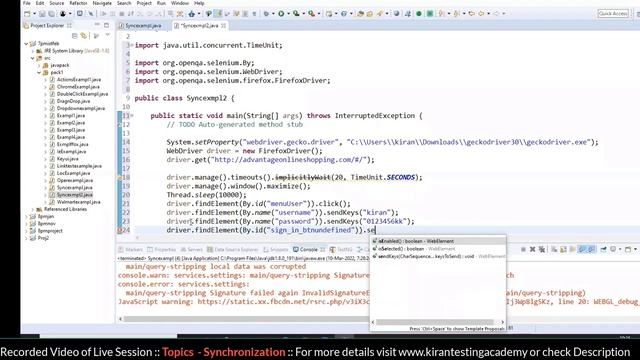
Task: Open the Run dropdown arrow
Action: click(x=288, y=14)
